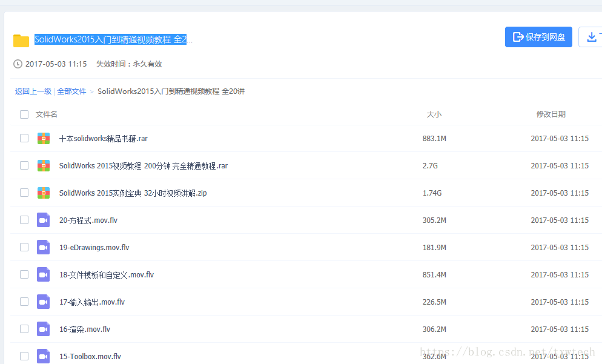Viewport: 602px width, 364px height.
Task: Check the box for 15-Toolbox.mov.flv
Action: [x=24, y=356]
